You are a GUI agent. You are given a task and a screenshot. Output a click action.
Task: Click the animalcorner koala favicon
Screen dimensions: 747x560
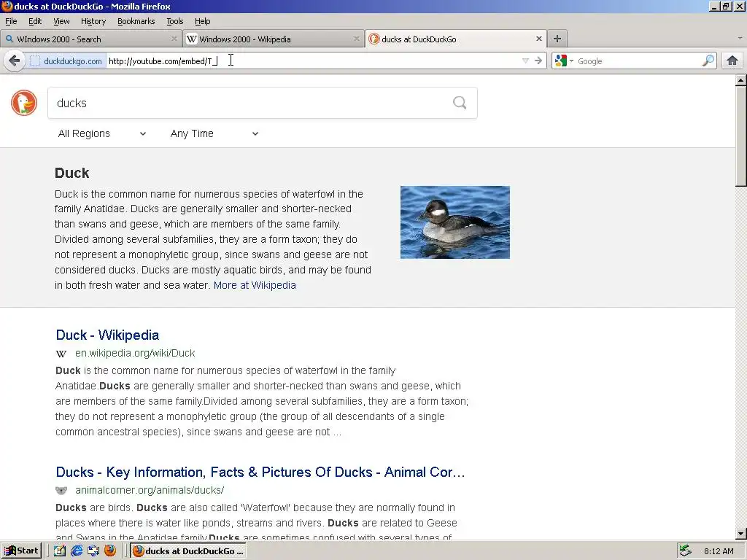[61, 491]
